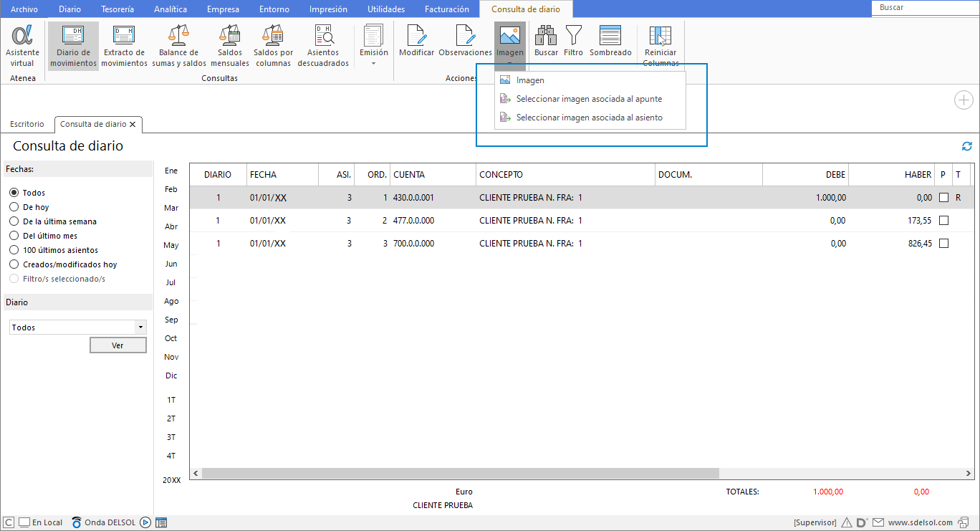This screenshot has height=531, width=980.
Task: Click the D icon in status bar
Action: pos(862,522)
